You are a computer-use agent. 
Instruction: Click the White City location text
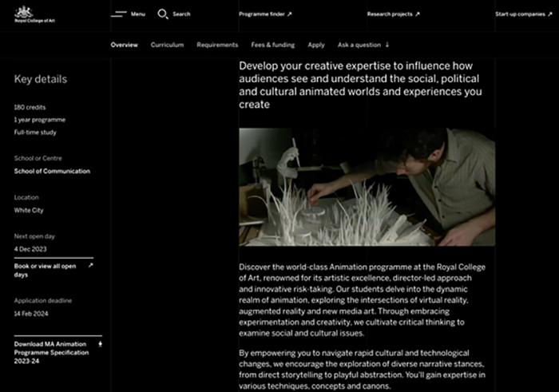29,210
